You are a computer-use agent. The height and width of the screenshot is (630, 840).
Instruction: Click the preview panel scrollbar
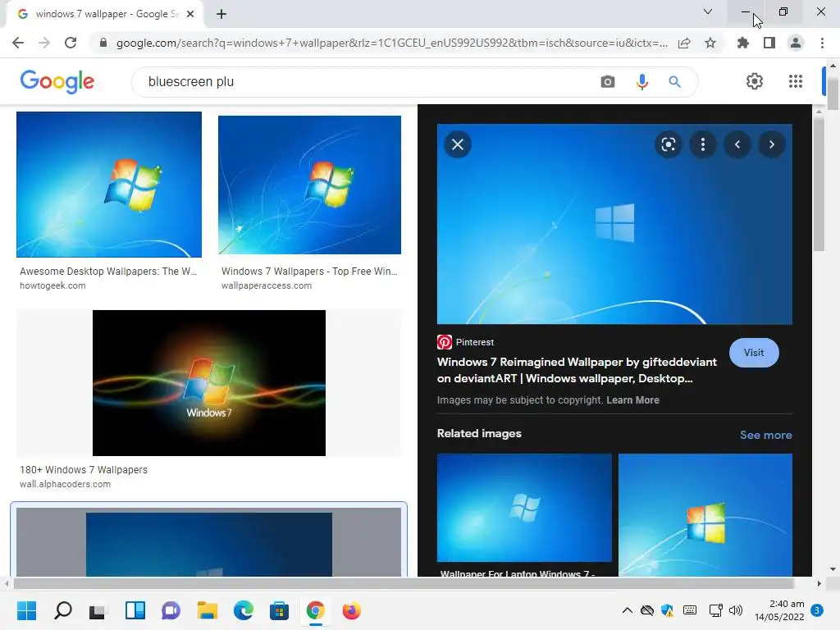click(819, 185)
